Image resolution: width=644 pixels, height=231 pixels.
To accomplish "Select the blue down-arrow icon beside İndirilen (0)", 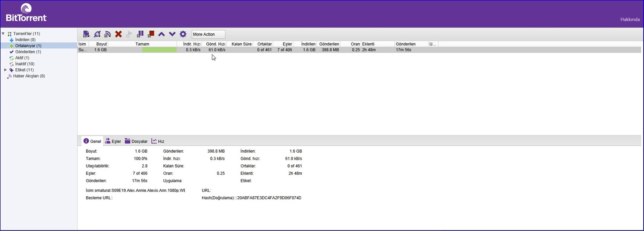I will (x=12, y=40).
